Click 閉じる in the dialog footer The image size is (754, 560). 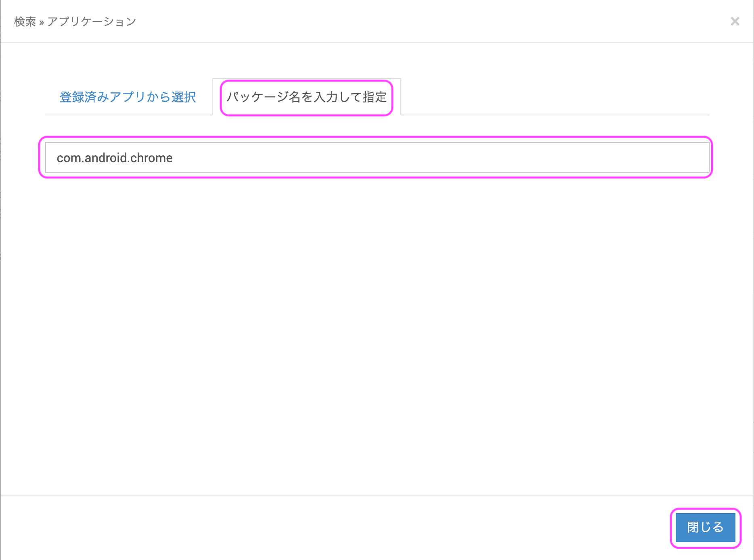coord(705,527)
